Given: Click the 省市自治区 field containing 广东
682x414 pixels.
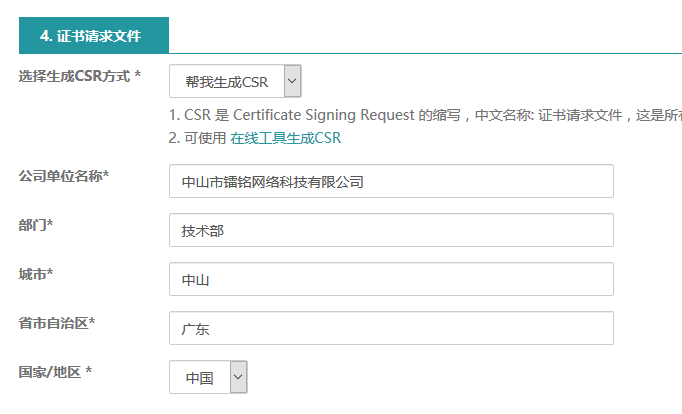Looking at the screenshot, I should pyautogui.click(x=391, y=328).
